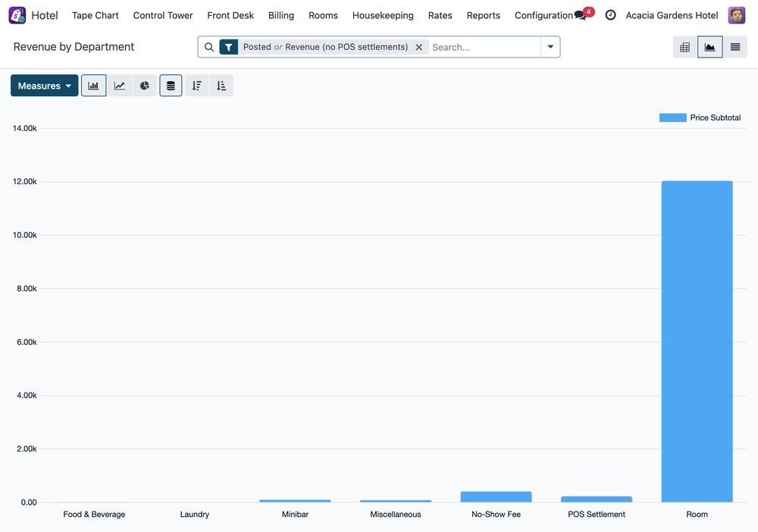Click the Hotel app logo icon

coord(17,15)
